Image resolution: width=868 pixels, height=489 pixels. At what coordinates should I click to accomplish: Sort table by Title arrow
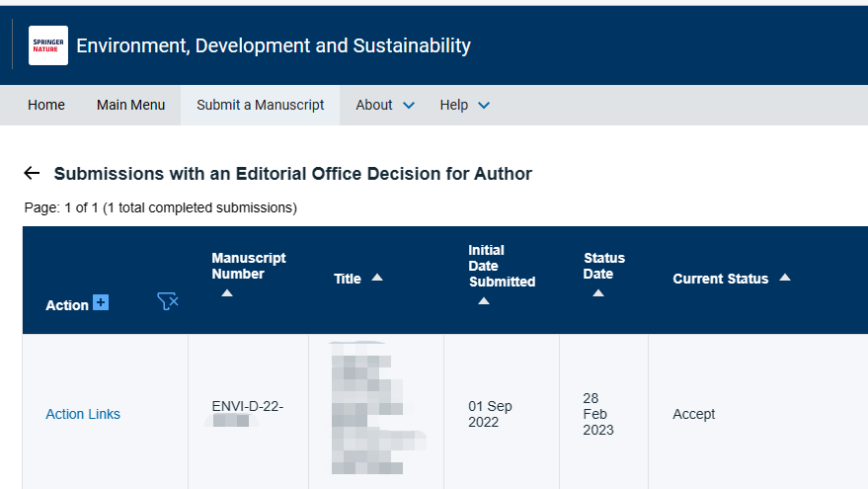376,278
